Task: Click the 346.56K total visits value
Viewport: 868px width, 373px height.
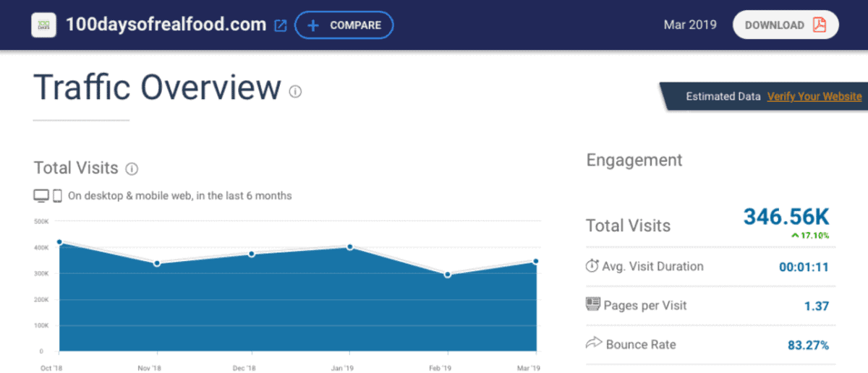Action: [x=786, y=216]
